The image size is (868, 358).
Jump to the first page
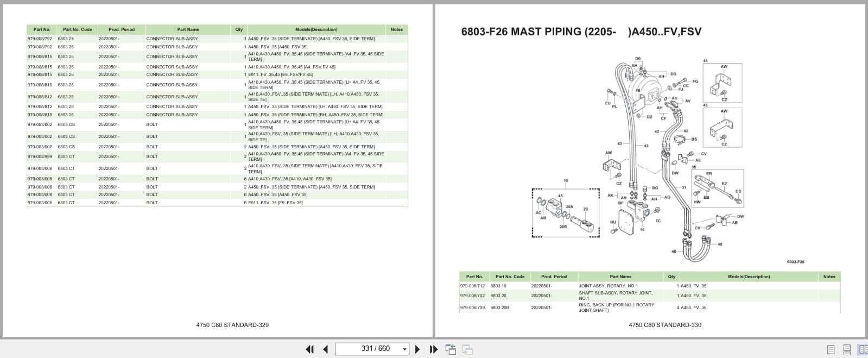click(309, 349)
